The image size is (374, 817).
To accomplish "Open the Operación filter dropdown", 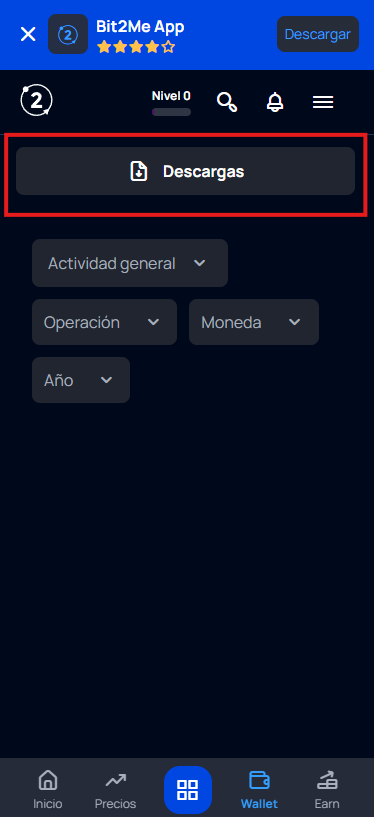I will (104, 322).
